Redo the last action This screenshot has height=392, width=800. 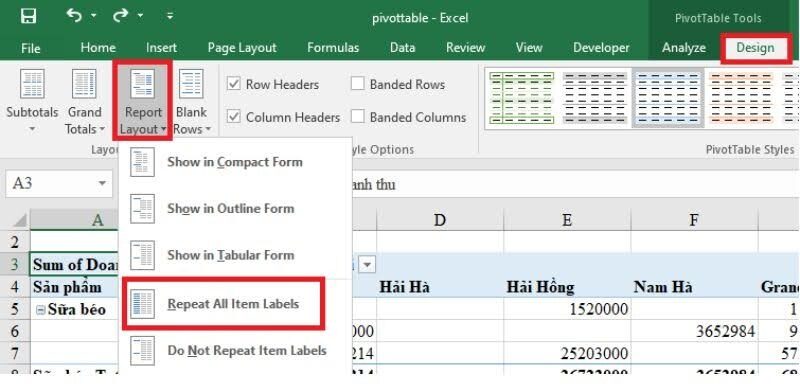tap(120, 16)
